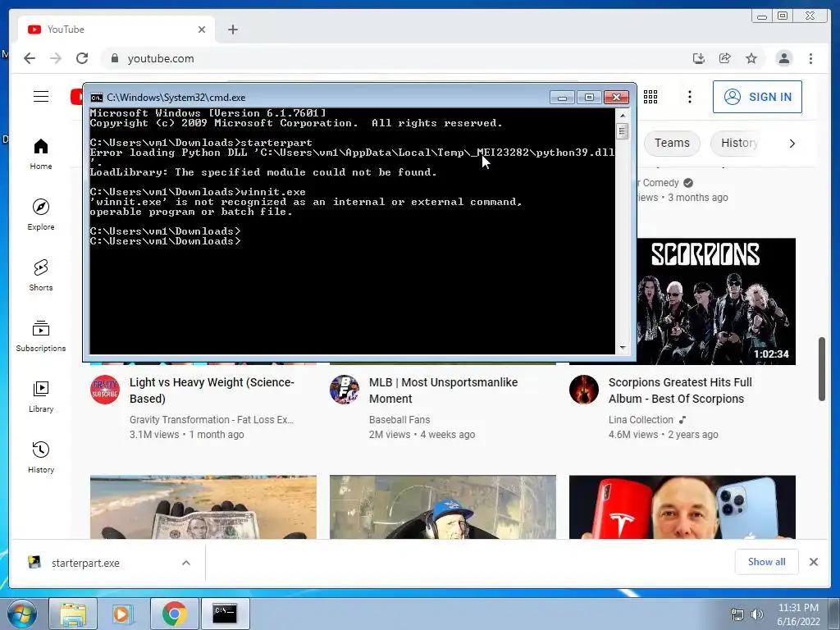The height and width of the screenshot is (630, 840).
Task: Select the Teams filter chip
Action: click(x=672, y=143)
